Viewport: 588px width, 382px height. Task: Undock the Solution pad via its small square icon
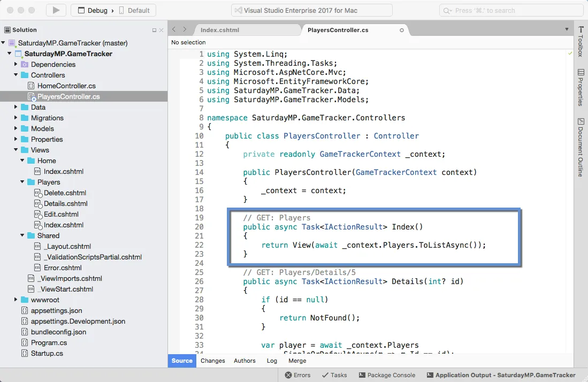154,30
